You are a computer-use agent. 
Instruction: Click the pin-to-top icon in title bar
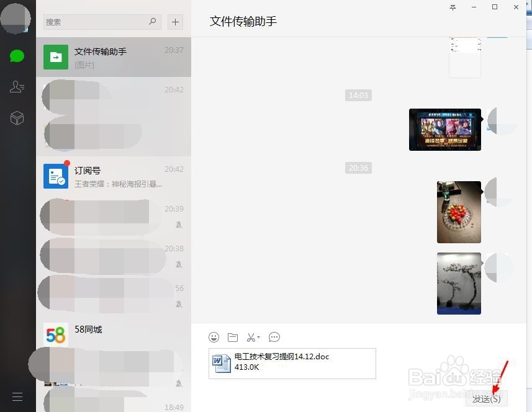click(453, 7)
